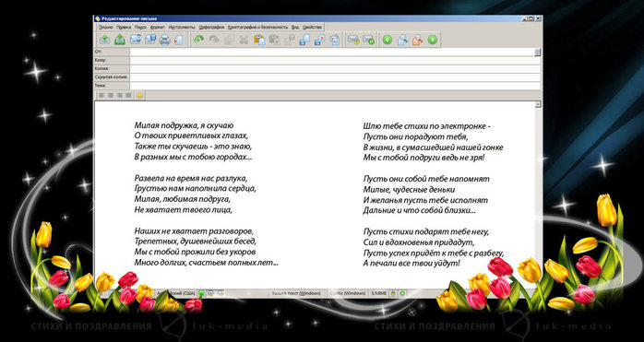
Task: Open the Инструменты menu
Action: tap(182, 27)
